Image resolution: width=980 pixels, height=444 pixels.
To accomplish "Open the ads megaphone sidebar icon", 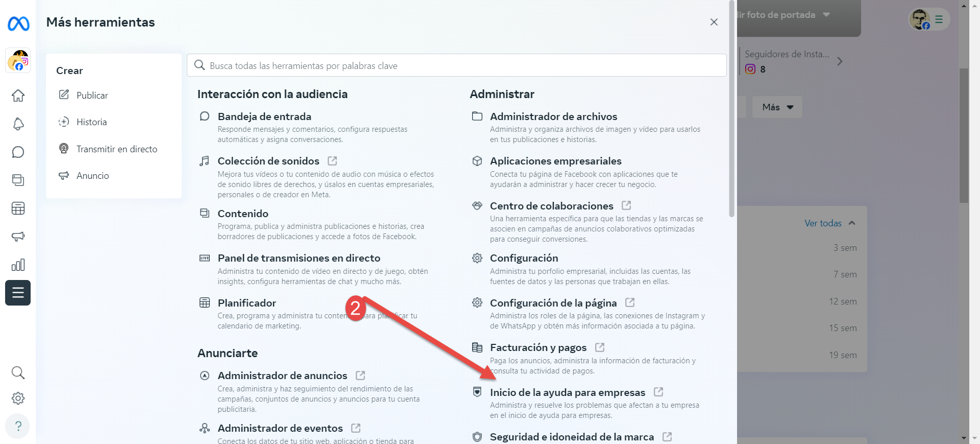I will (18, 237).
